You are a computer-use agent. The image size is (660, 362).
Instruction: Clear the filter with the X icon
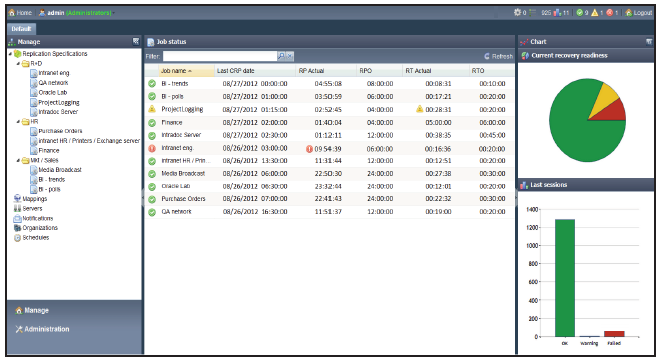(x=290, y=56)
